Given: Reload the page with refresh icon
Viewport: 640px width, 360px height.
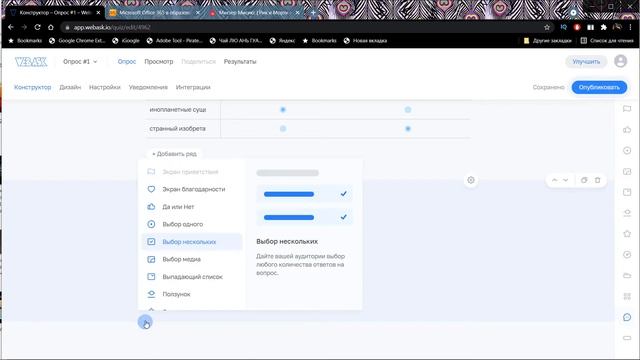Looking at the screenshot, I should (x=38, y=27).
